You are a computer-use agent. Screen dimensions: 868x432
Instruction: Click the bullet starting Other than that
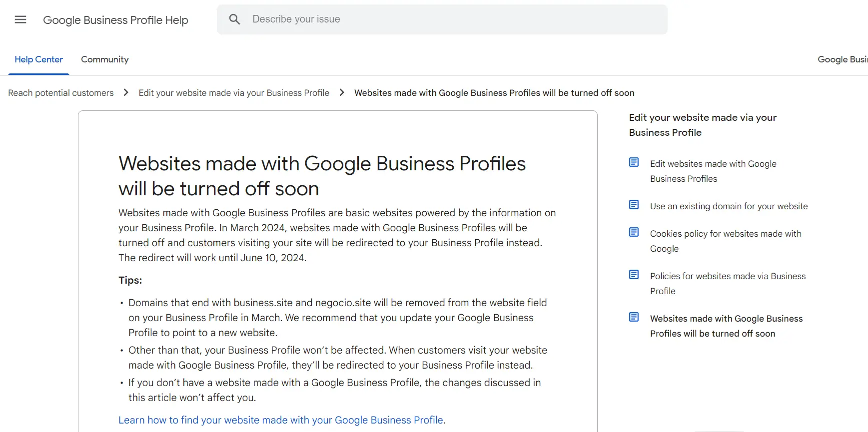[338, 358]
